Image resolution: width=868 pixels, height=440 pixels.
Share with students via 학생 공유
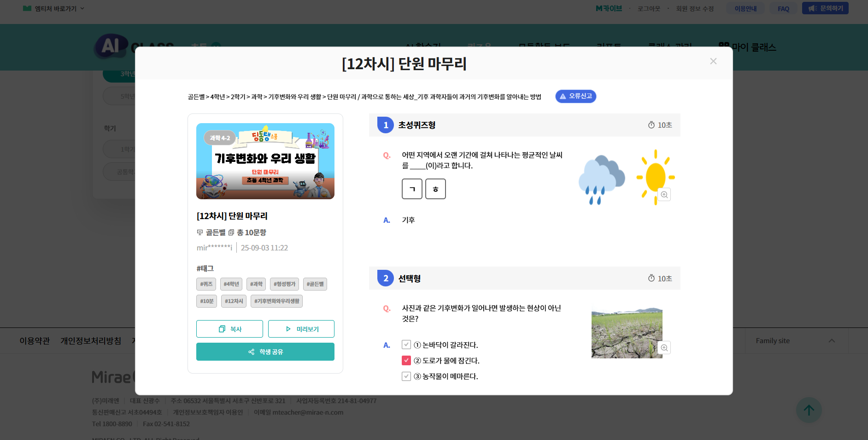[265, 352]
